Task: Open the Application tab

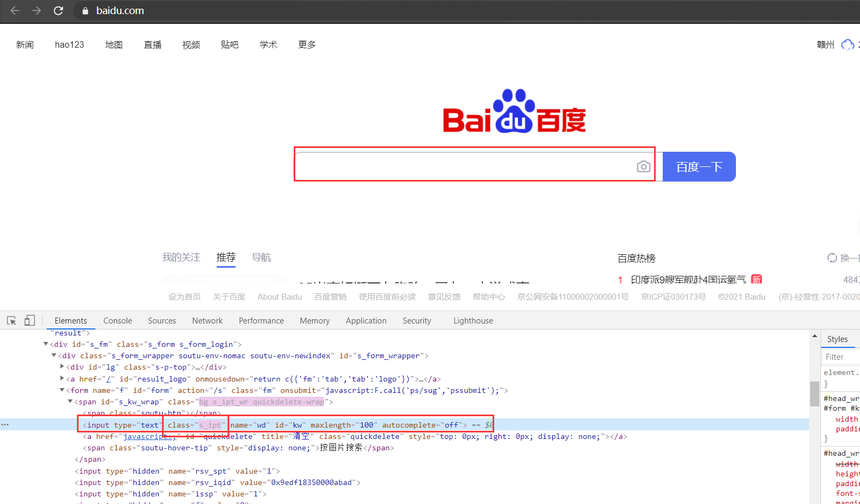Action: (366, 321)
